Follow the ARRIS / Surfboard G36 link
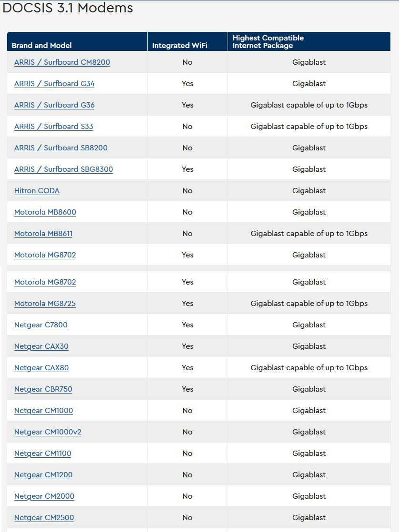 [x=54, y=105]
